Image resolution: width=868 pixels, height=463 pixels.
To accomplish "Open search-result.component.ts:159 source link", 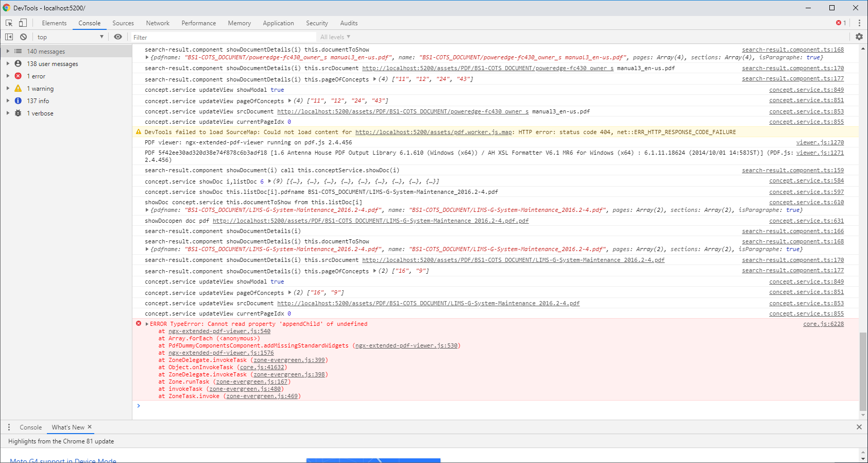I will pos(793,171).
